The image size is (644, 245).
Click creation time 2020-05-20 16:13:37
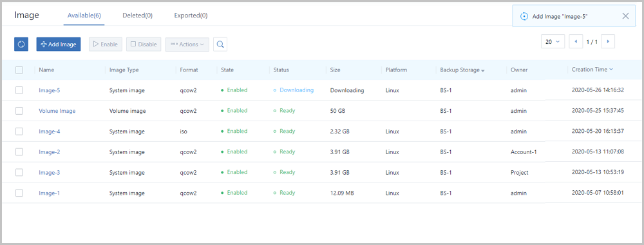(598, 131)
